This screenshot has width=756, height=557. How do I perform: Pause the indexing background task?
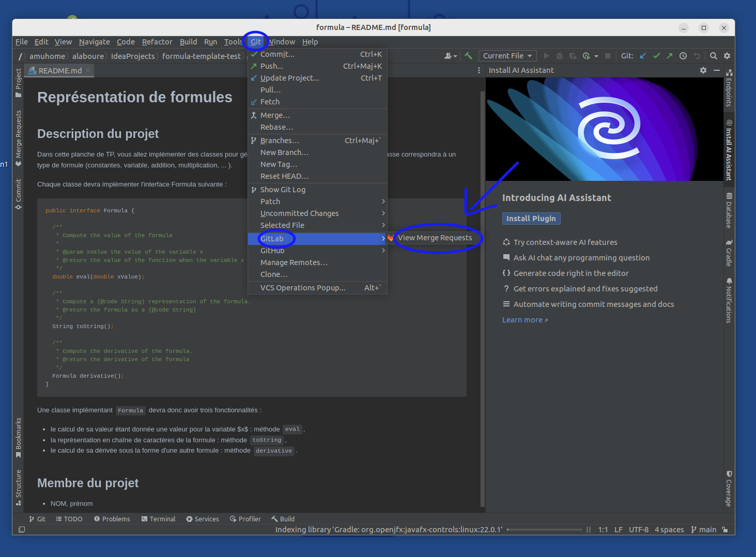pyautogui.click(x=589, y=530)
